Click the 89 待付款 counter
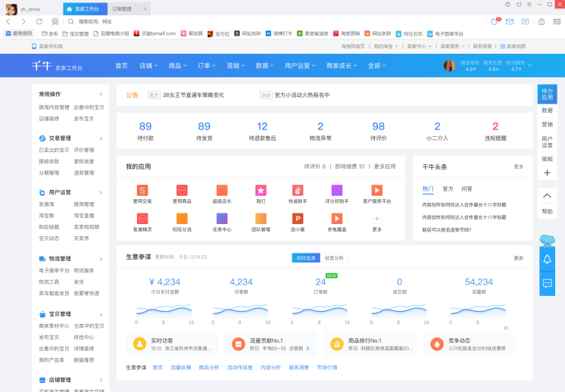This screenshot has width=565, height=392. (145, 131)
